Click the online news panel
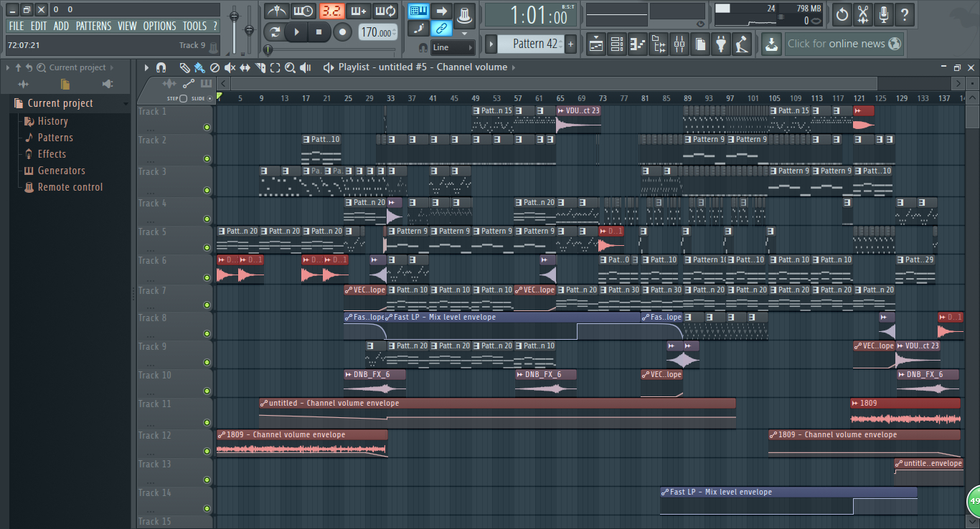Screen dimensions: 980x529 point(844,44)
